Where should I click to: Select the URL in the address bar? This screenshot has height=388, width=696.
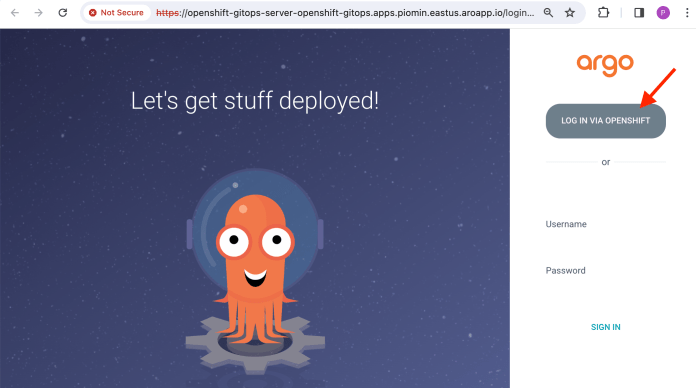345,13
